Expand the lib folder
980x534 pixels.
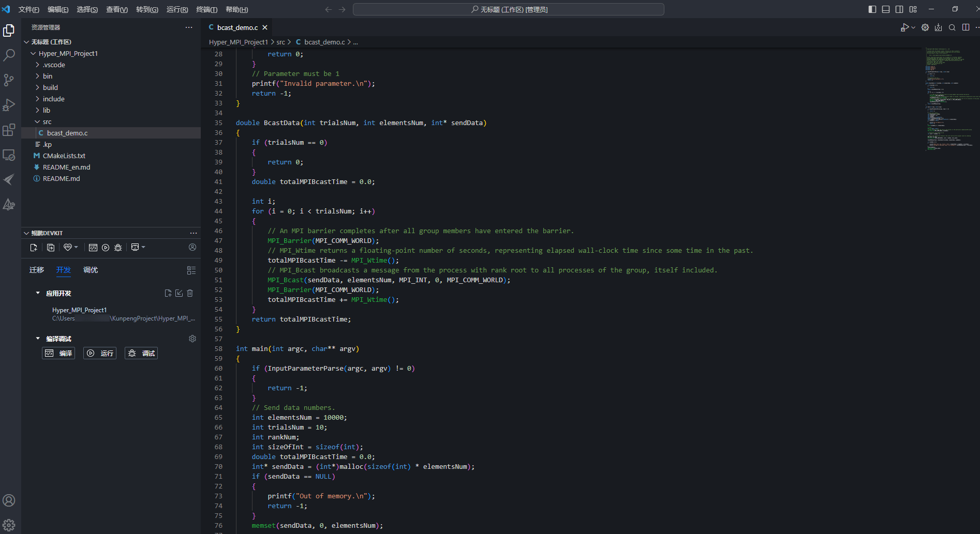(37, 110)
